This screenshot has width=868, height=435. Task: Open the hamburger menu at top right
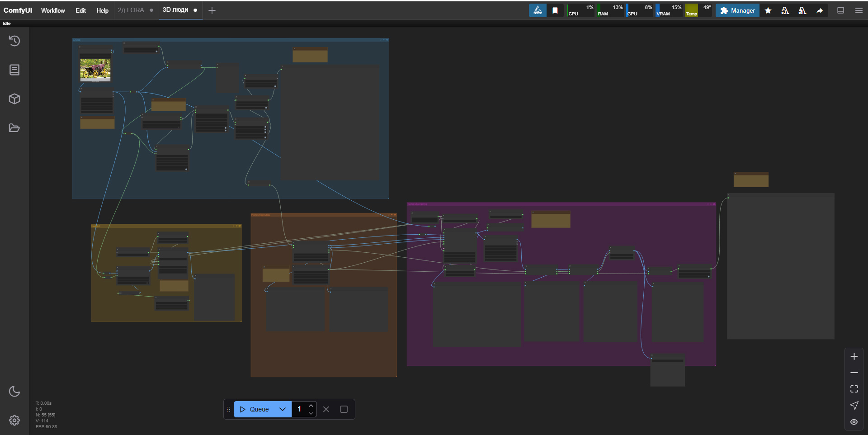[859, 10]
